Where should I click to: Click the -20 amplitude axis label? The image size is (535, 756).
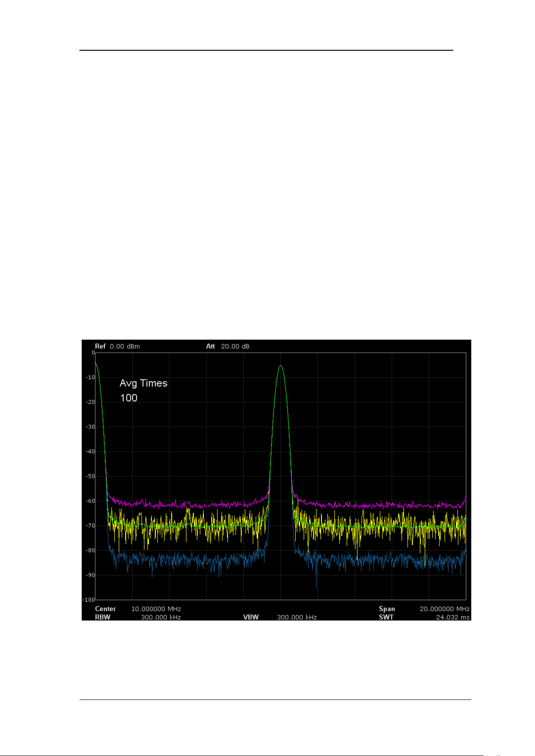pos(90,402)
